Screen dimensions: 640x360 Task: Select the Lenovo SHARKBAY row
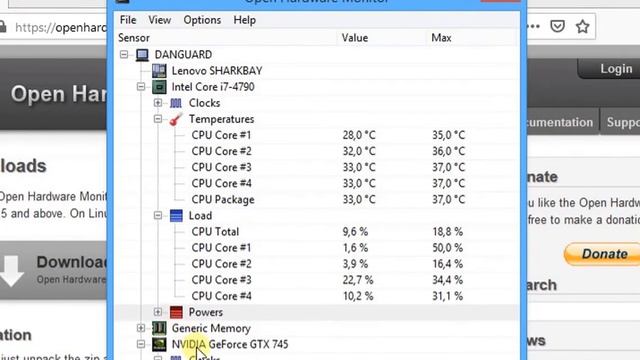click(318, 71)
